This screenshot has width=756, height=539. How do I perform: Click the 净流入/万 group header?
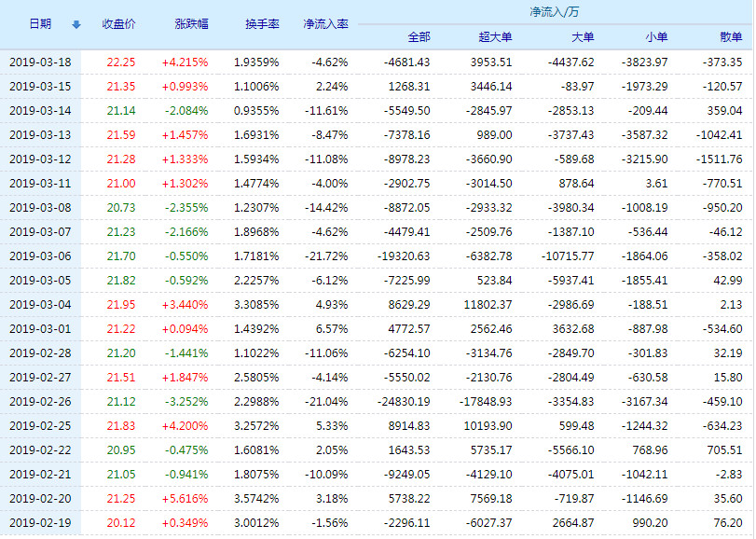click(x=554, y=12)
